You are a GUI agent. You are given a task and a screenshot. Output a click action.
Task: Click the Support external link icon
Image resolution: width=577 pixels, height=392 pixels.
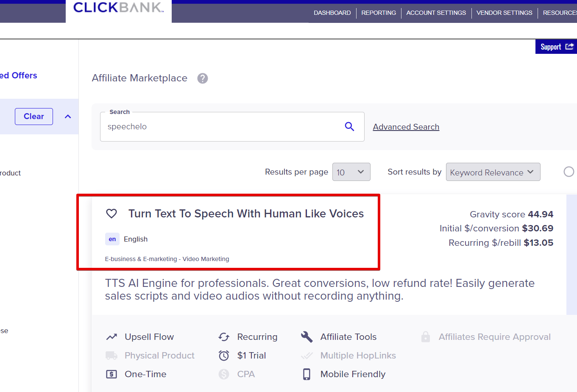569,46
